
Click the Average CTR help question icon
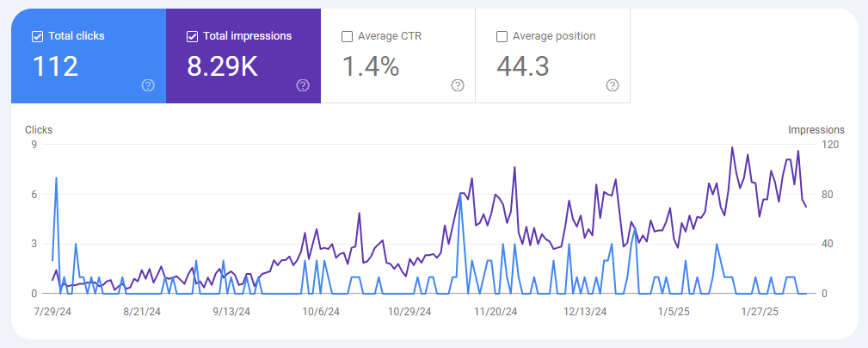point(458,85)
